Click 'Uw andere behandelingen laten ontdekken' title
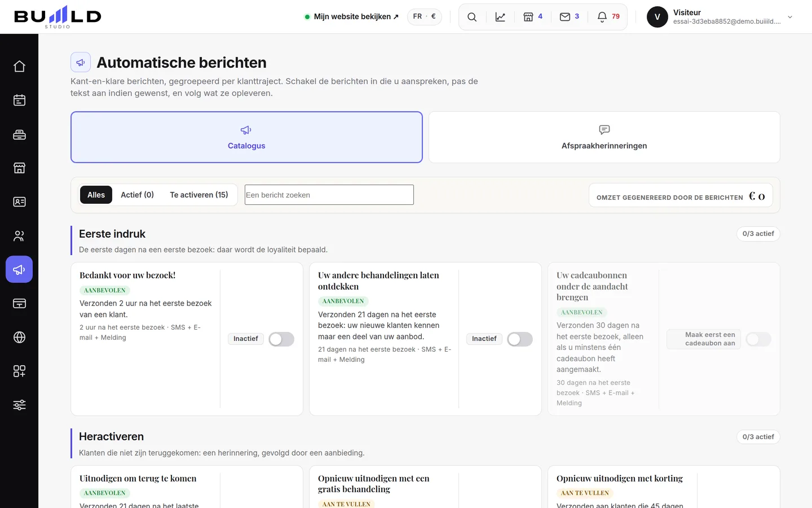Image resolution: width=812 pixels, height=508 pixels. [x=378, y=281]
